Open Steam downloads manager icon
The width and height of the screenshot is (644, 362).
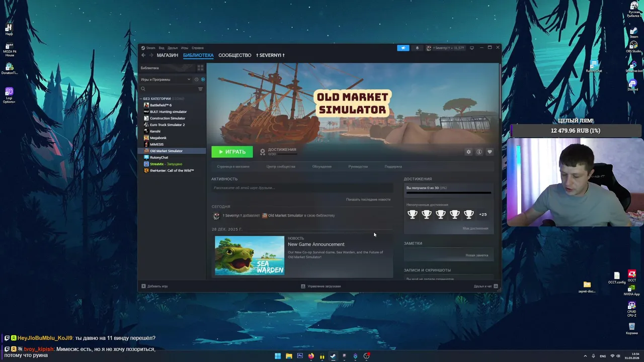click(303, 286)
